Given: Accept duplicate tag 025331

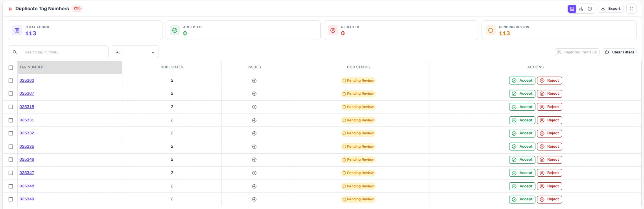Looking at the screenshot, I should (522, 120).
